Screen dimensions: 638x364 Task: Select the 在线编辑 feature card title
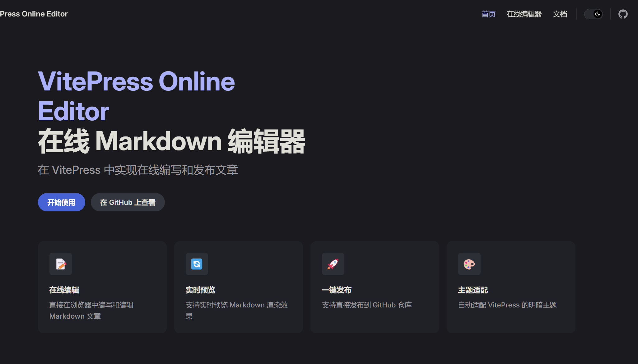(64, 290)
